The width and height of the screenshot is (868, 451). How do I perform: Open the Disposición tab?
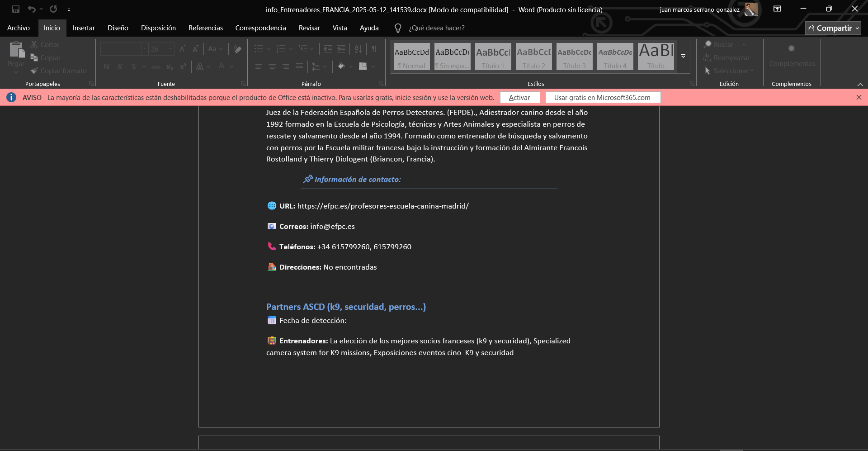click(158, 28)
